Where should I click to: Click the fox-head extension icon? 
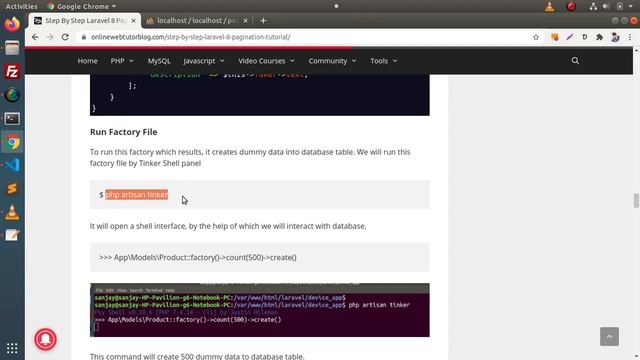555,37
